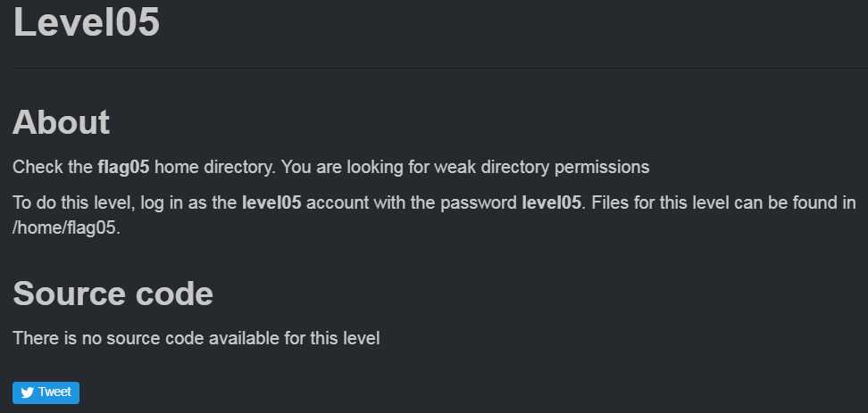
Task: Click the horizontal divider below Level05 title
Action: pos(434,68)
